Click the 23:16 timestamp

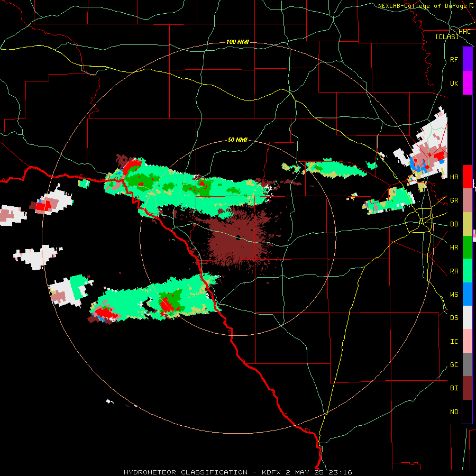coord(340,472)
